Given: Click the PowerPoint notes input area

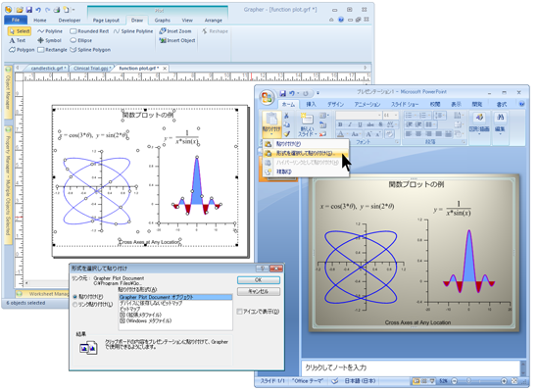Looking at the screenshot, I should click(x=411, y=367).
